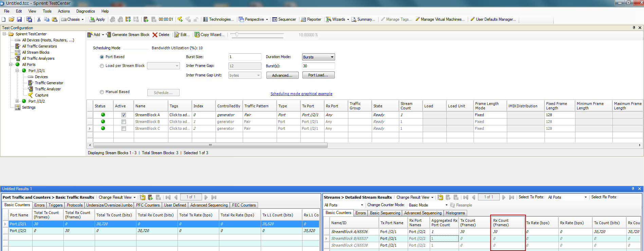The width and height of the screenshot is (644, 251).
Task: Open the Diagnostics menu
Action: pyautogui.click(x=86, y=11)
